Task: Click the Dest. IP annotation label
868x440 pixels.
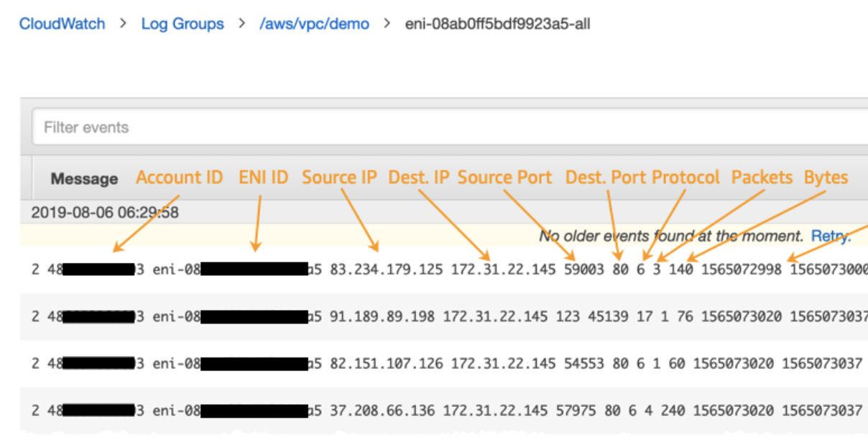Action: pyautogui.click(x=418, y=177)
